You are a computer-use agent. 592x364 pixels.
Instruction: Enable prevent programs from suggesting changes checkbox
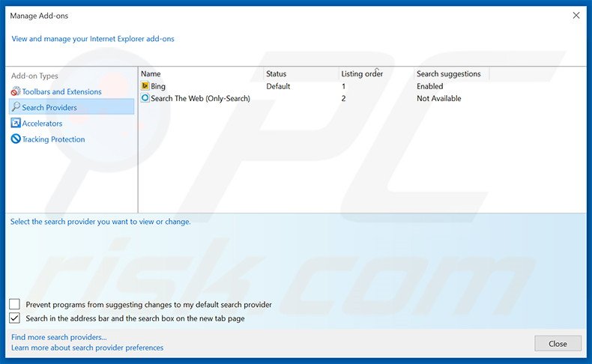click(x=15, y=305)
